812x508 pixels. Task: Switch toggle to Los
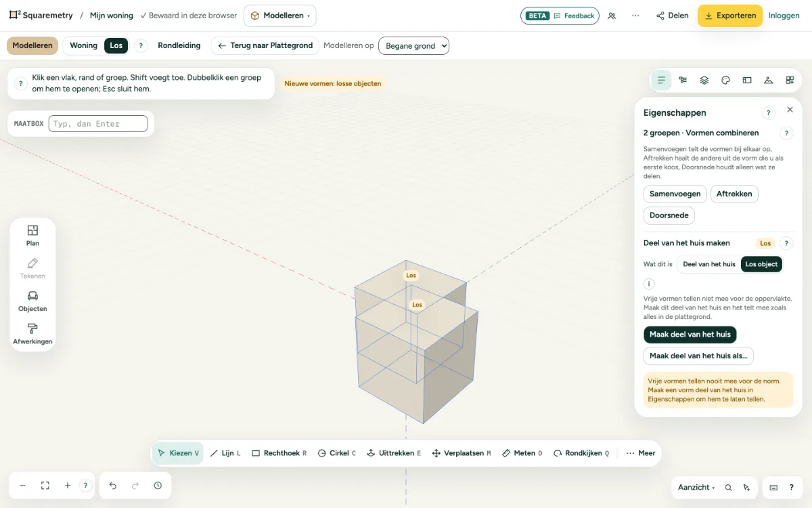tap(116, 45)
